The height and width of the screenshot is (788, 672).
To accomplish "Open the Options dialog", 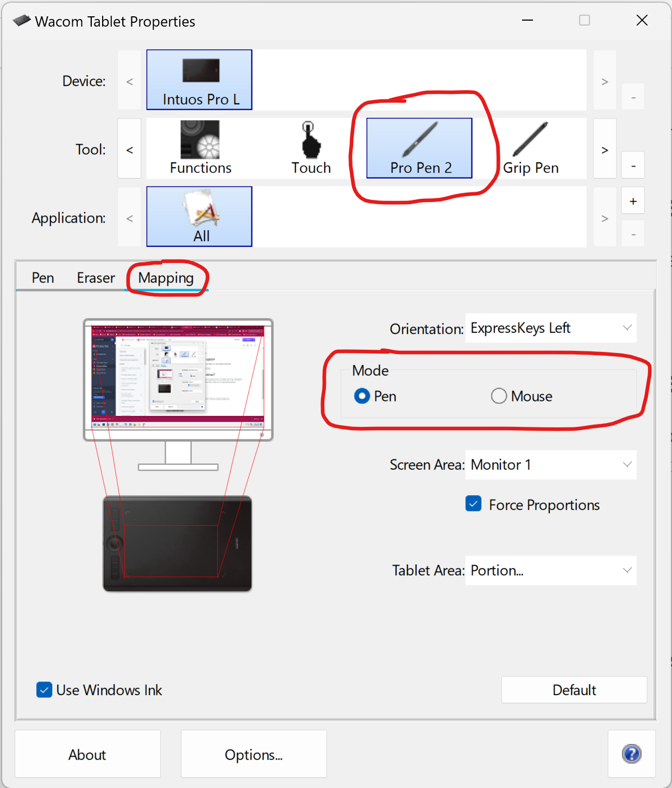I will click(x=254, y=754).
